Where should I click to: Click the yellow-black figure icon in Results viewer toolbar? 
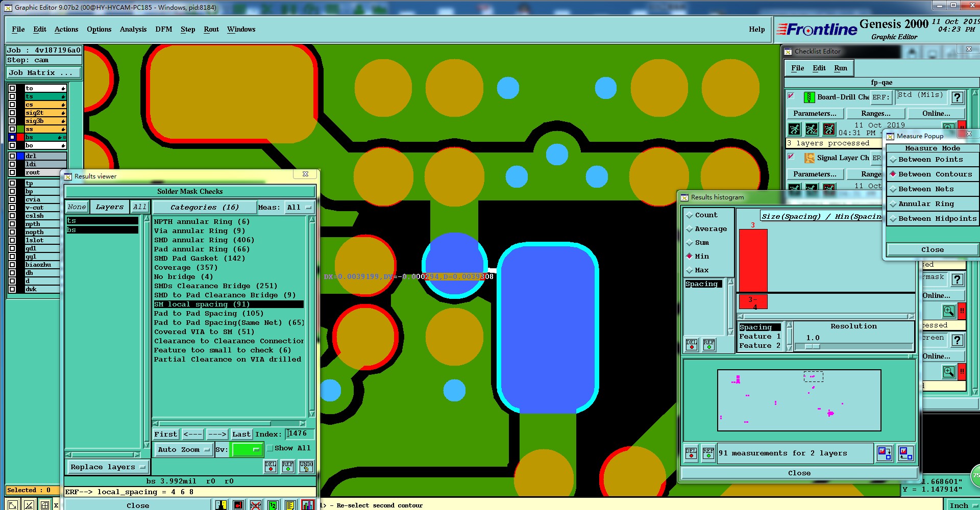pyautogui.click(x=221, y=505)
